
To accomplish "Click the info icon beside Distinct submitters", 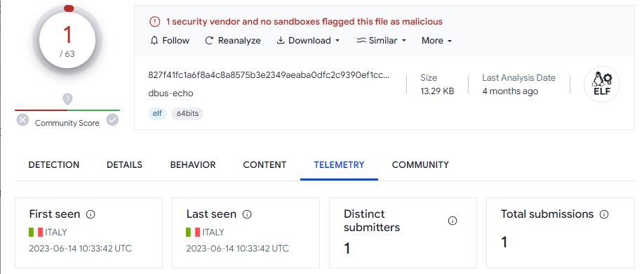I will (452, 221).
